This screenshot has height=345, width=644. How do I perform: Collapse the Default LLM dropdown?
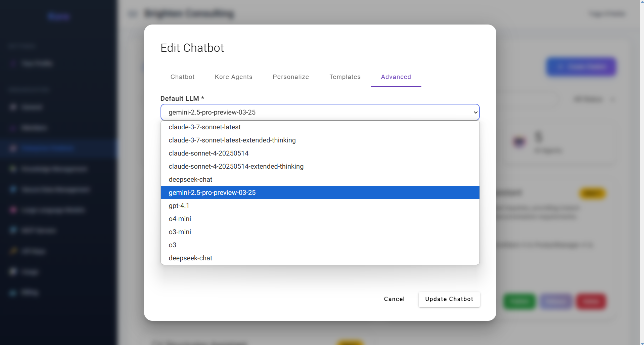click(320, 112)
